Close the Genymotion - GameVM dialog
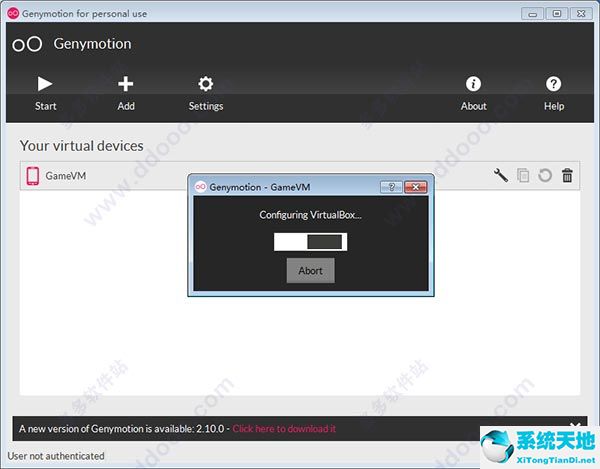The height and width of the screenshot is (469, 600). pos(416,187)
